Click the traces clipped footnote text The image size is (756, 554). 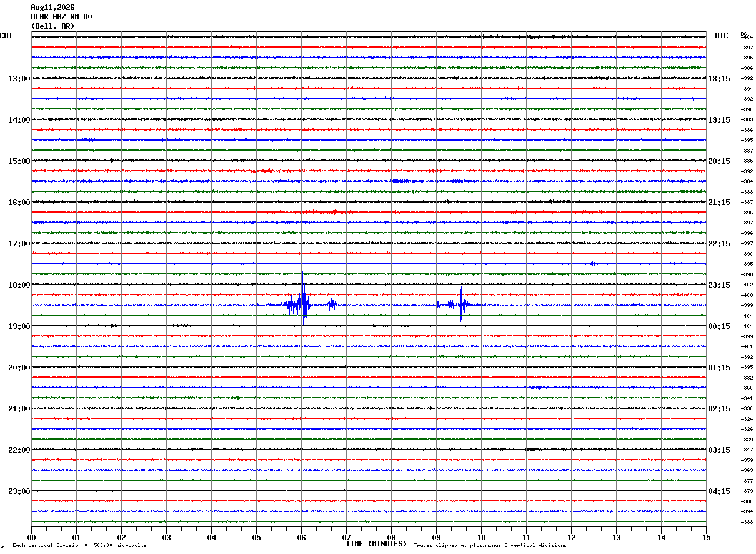[490, 545]
